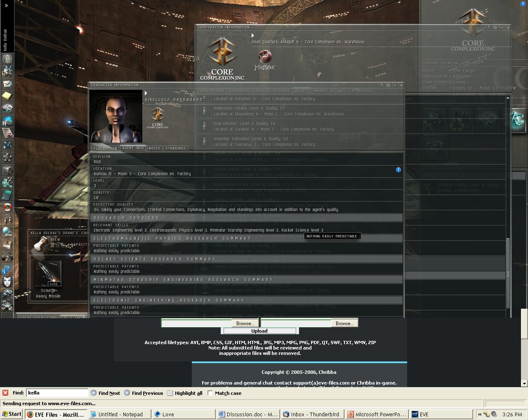The image size is (528, 420).
Task: Click the Find text field containing kella
Action: [x=57, y=393]
